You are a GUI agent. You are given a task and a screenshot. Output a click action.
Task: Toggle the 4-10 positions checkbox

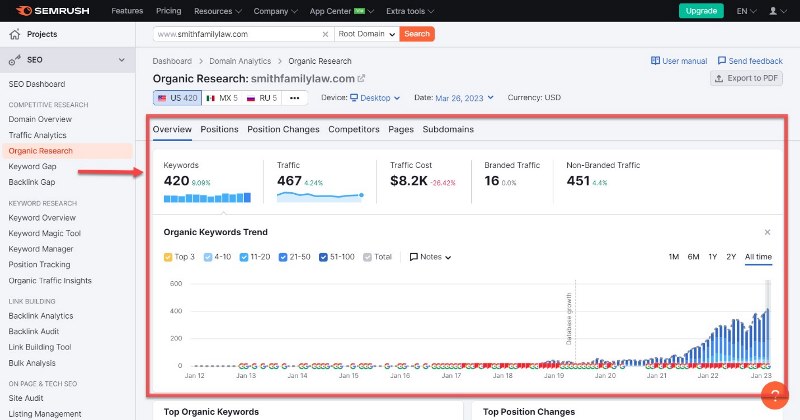click(x=208, y=257)
